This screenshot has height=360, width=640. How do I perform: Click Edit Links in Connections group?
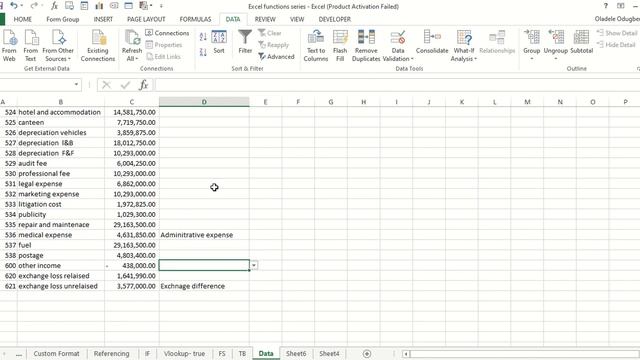click(163, 57)
